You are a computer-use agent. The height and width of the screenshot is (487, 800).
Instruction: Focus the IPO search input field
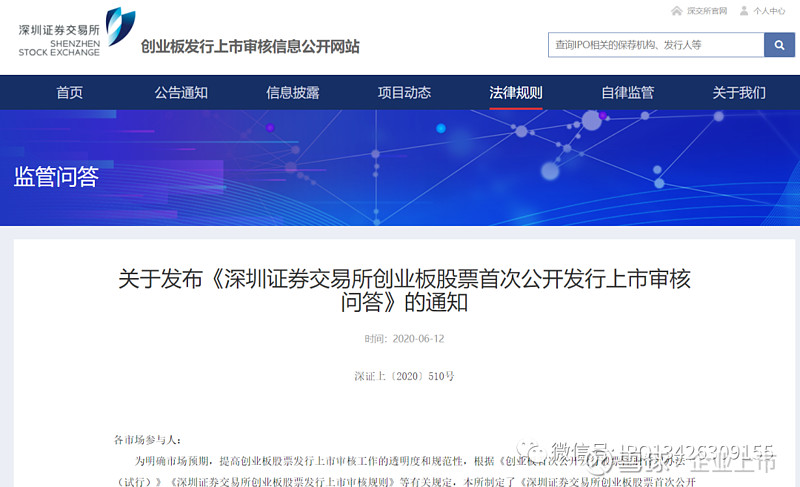(x=656, y=45)
